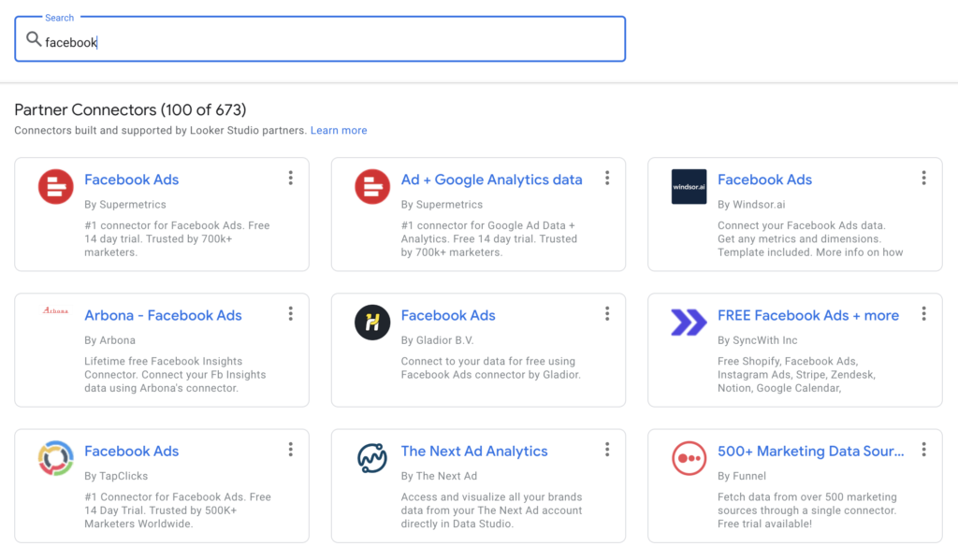
Task: Open more options for Gladior Facebook Ads
Action: (607, 313)
